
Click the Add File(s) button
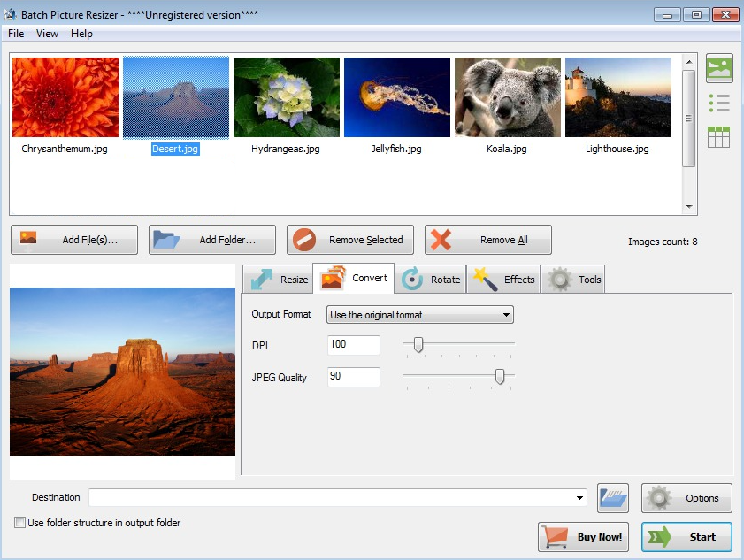tap(74, 240)
